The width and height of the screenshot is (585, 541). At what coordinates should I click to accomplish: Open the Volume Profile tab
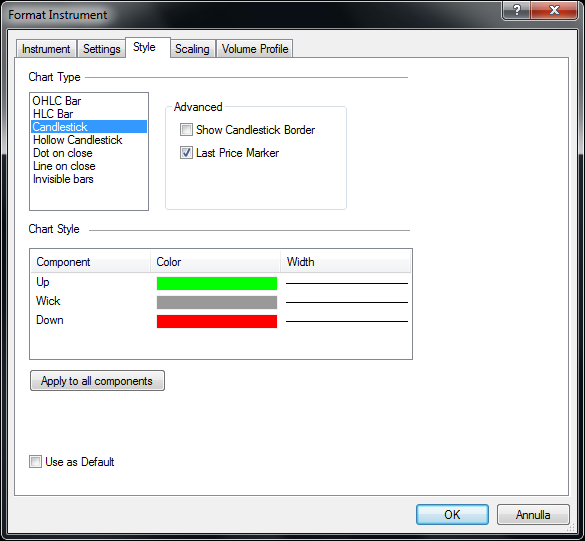click(255, 49)
